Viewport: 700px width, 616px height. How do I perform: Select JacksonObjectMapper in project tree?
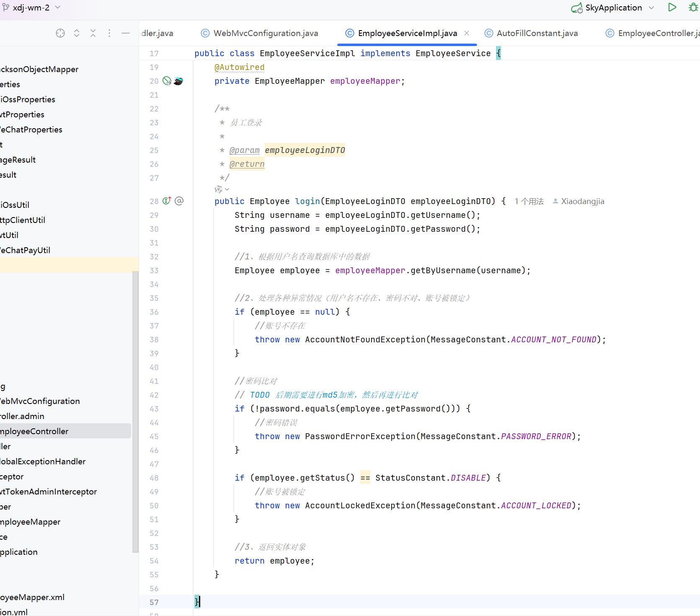pyautogui.click(x=39, y=69)
